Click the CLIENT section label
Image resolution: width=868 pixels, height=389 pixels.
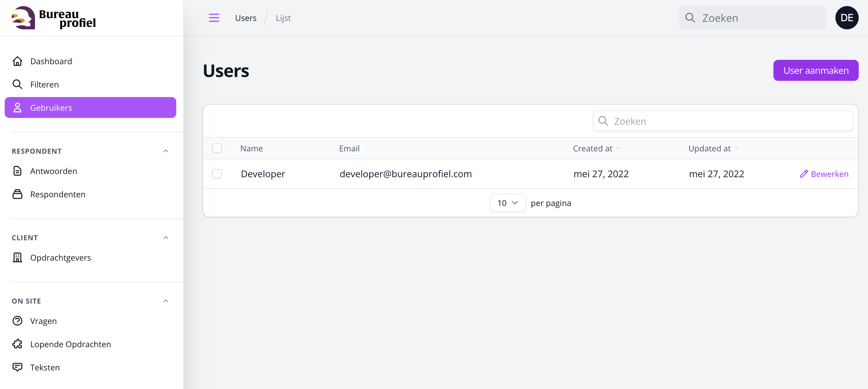(25, 238)
